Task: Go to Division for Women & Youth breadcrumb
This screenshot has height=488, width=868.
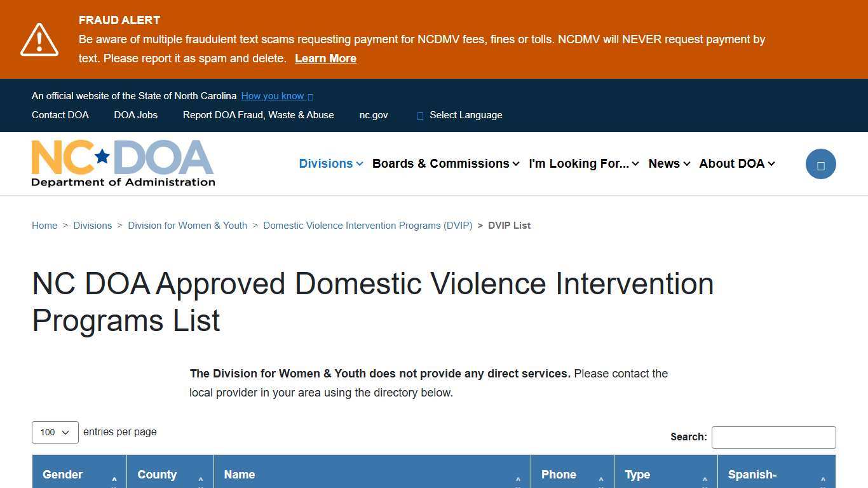Action: (x=187, y=225)
